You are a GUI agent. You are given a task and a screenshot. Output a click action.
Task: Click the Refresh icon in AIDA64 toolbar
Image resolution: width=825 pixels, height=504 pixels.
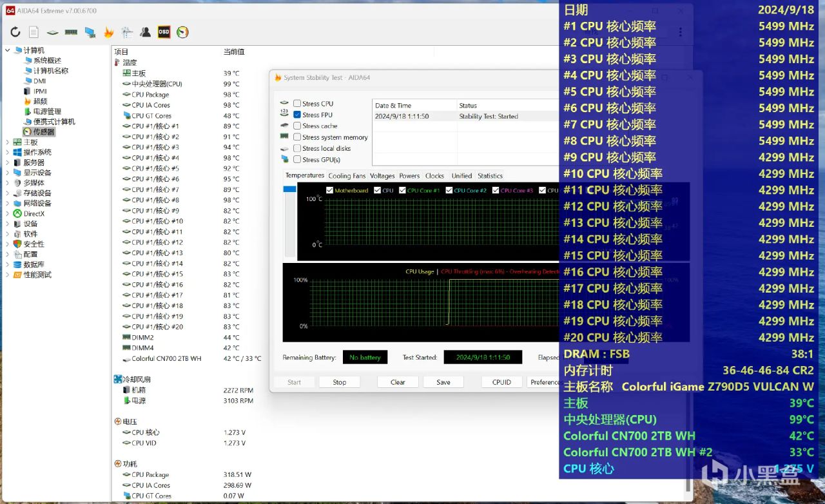tap(15, 32)
